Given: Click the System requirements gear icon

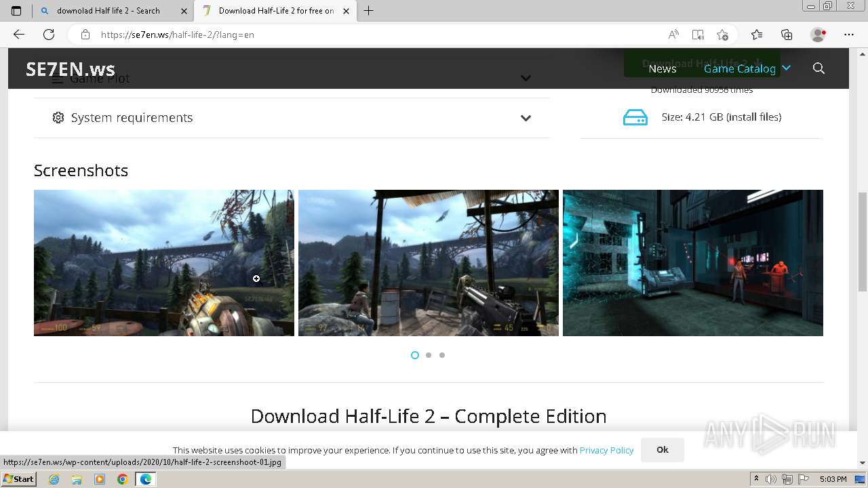Looking at the screenshot, I should pyautogui.click(x=58, y=118).
